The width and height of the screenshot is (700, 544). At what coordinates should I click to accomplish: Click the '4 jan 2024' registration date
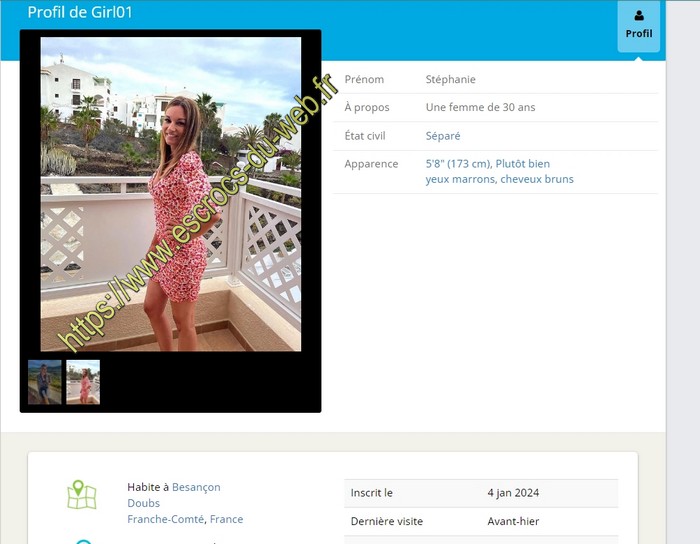513,493
